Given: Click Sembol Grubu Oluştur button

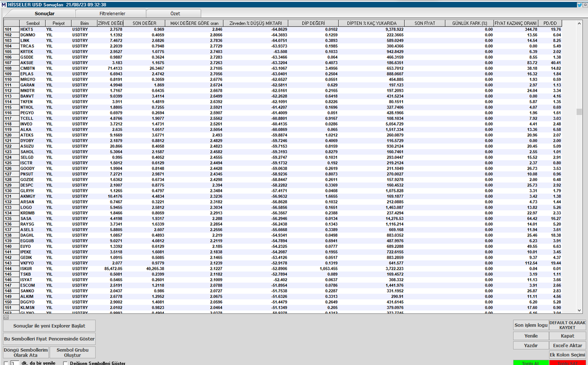Looking at the screenshot, I should [x=73, y=352].
